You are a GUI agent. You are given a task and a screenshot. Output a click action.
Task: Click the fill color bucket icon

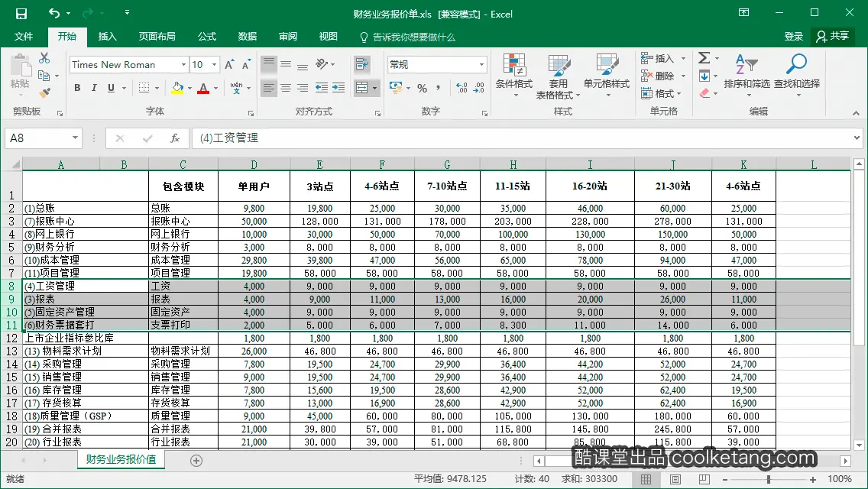(177, 88)
